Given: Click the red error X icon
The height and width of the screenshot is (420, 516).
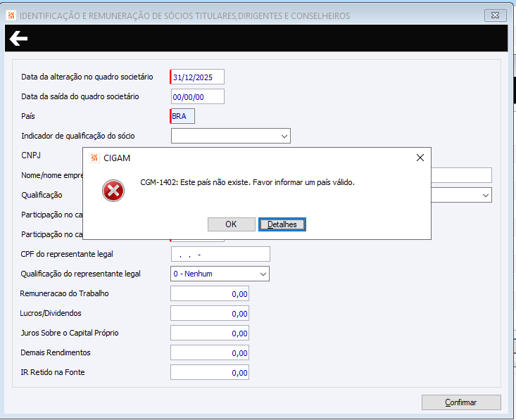Looking at the screenshot, I should [x=113, y=191].
